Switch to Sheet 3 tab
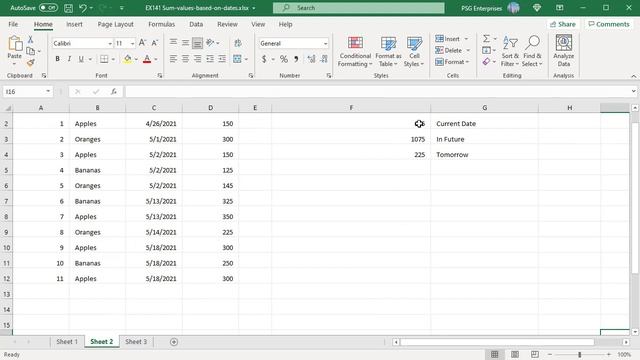The width and height of the screenshot is (640, 360). 136,342
